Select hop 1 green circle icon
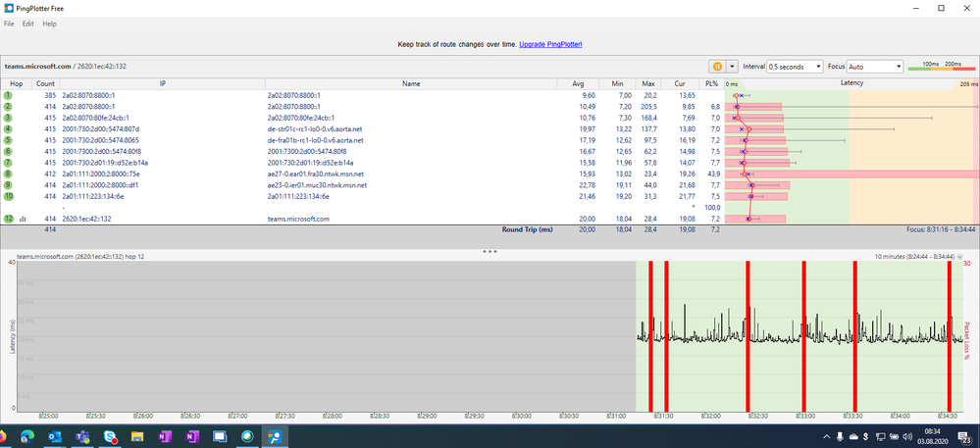 [8, 96]
